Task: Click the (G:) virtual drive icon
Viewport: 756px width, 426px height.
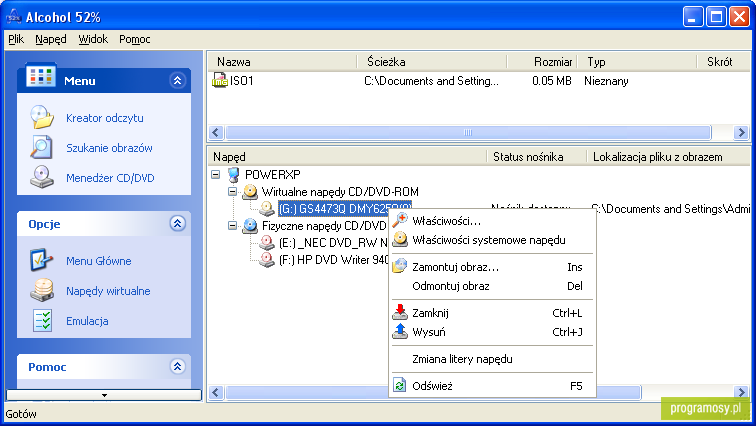Action: coord(267,209)
